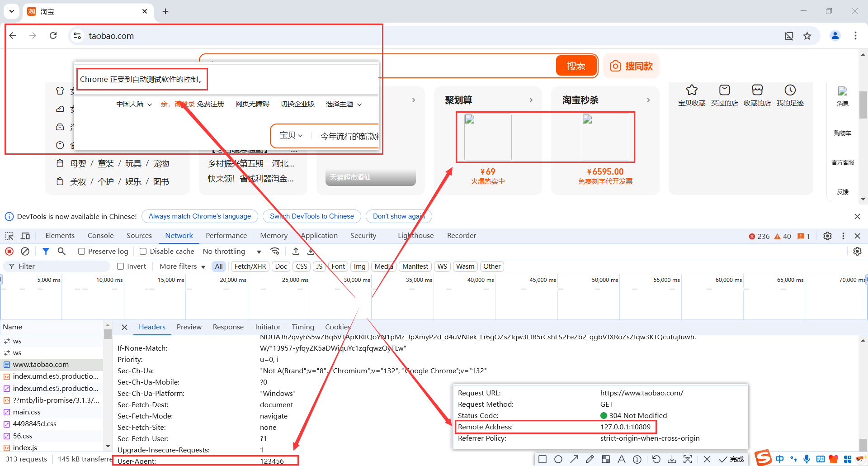868x466 pixels.
Task: Select the text annotation tool
Action: pos(622,459)
